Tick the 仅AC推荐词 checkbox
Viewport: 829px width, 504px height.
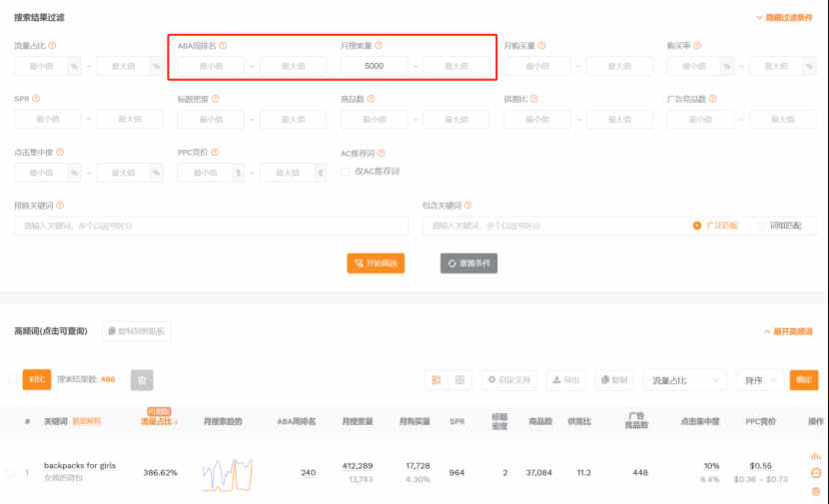tap(345, 172)
